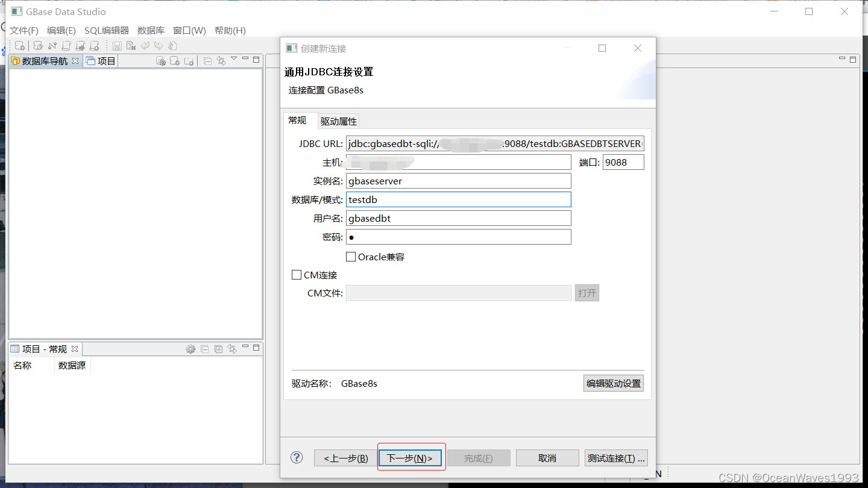This screenshot has width=868, height=488.
Task: Collapse all nodes in database navigator panel
Action: tap(207, 61)
